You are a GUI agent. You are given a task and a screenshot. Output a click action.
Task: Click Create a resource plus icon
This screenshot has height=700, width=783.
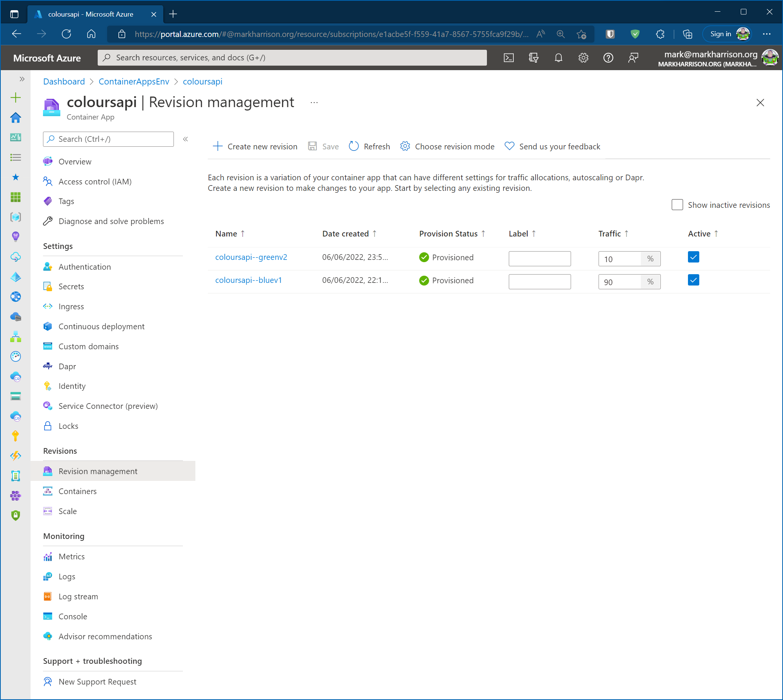[15, 97]
